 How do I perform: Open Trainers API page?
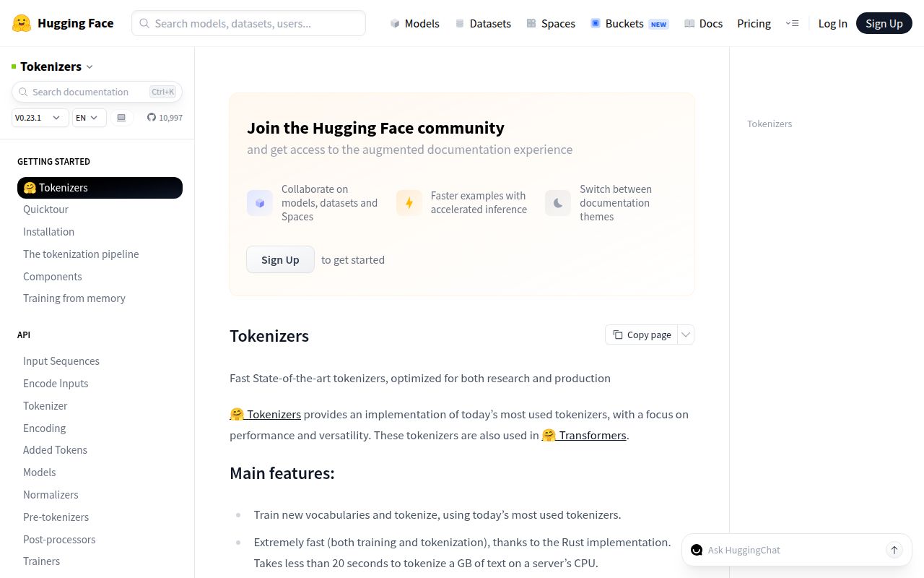point(41,561)
